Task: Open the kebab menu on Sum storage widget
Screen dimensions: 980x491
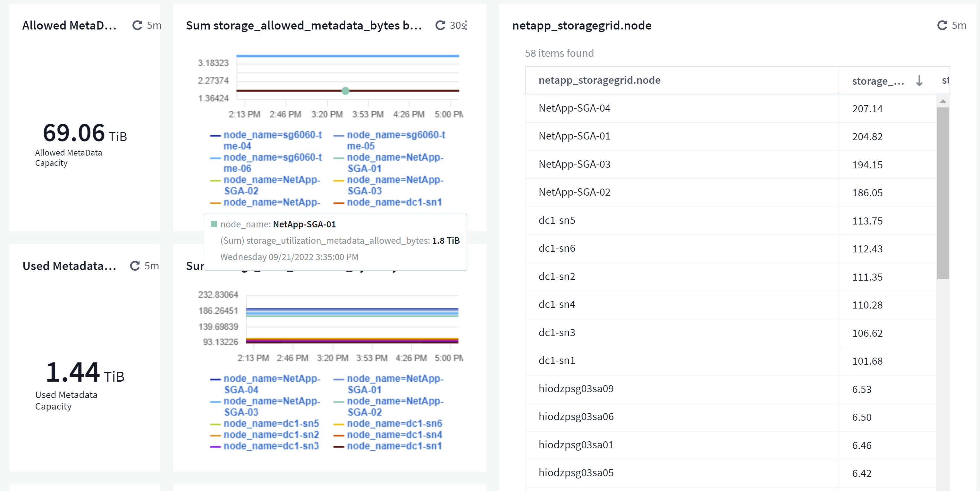Action: pyautogui.click(x=466, y=25)
